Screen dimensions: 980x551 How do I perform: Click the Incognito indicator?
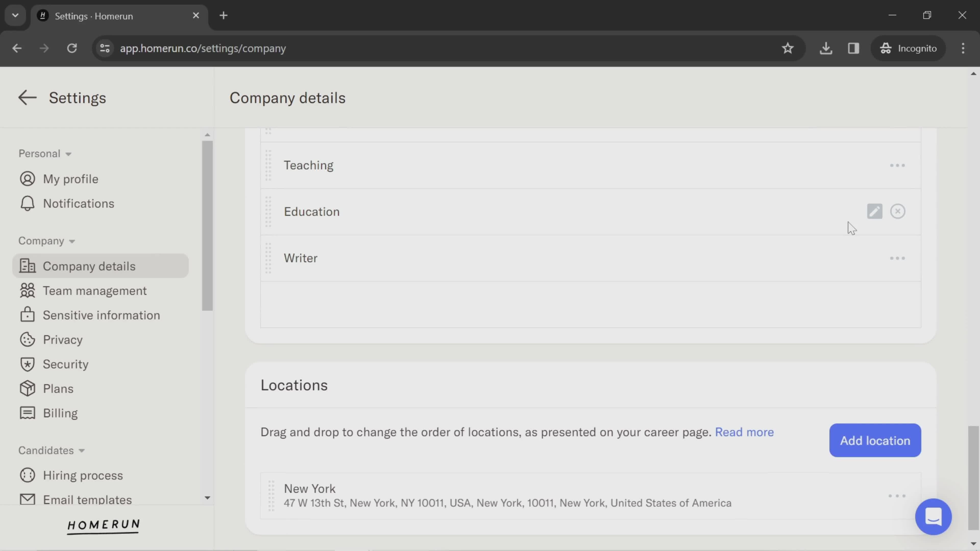tap(908, 48)
